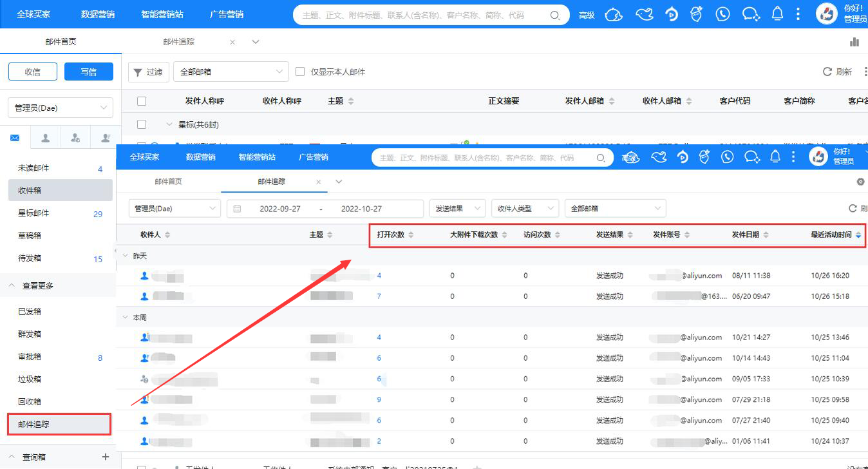Open the notifications bell in the mailbox window header
The width and height of the screenshot is (868, 469).
pos(777,14)
